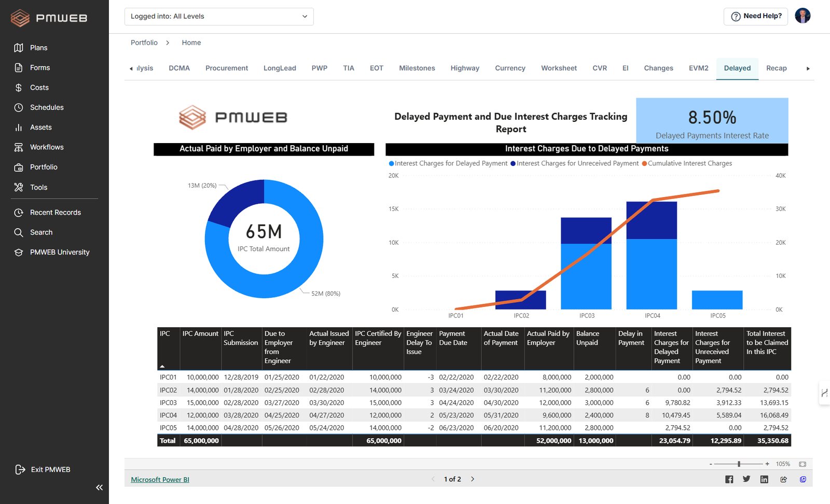Go to next report page chevron
The width and height of the screenshot is (830, 504).
coord(473,479)
